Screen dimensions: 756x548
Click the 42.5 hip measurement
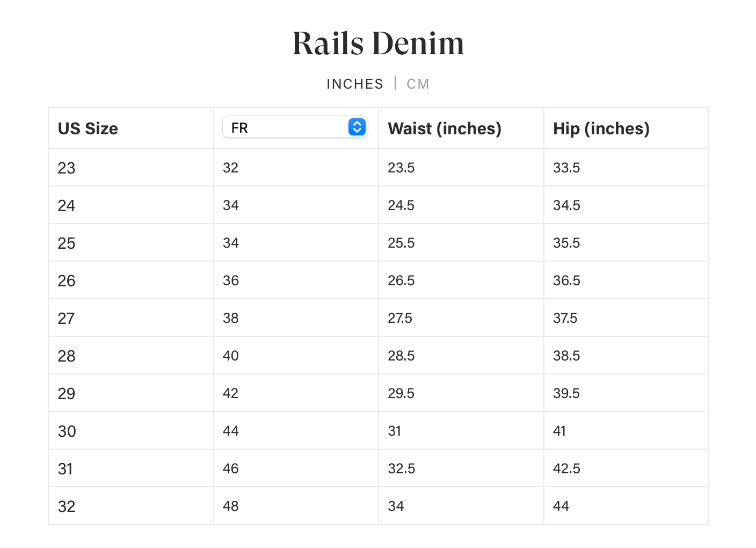[566, 468]
